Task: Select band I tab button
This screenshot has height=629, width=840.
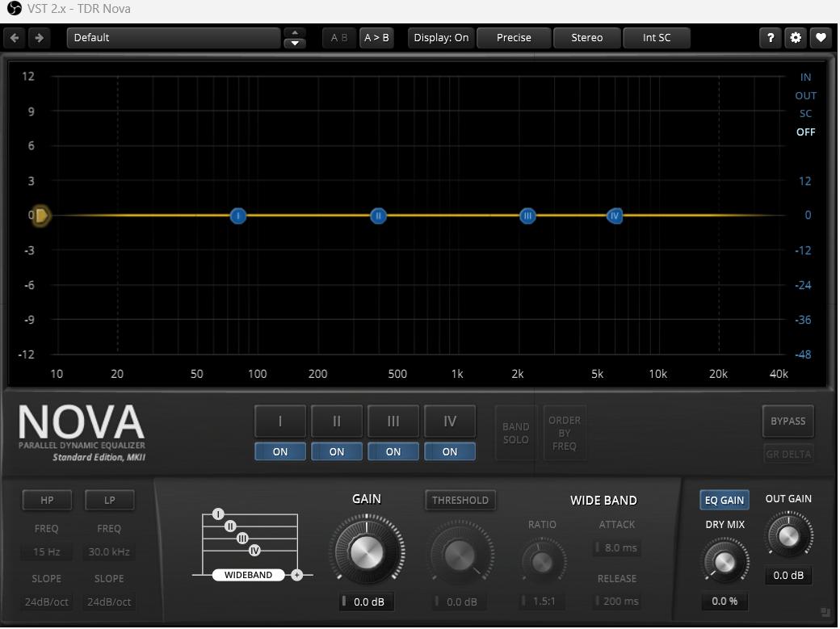Action: (x=280, y=421)
